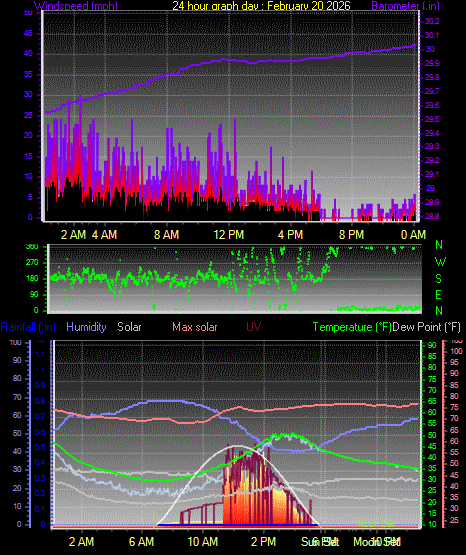Click the '2 PM' label under bottom graph

pos(264,542)
